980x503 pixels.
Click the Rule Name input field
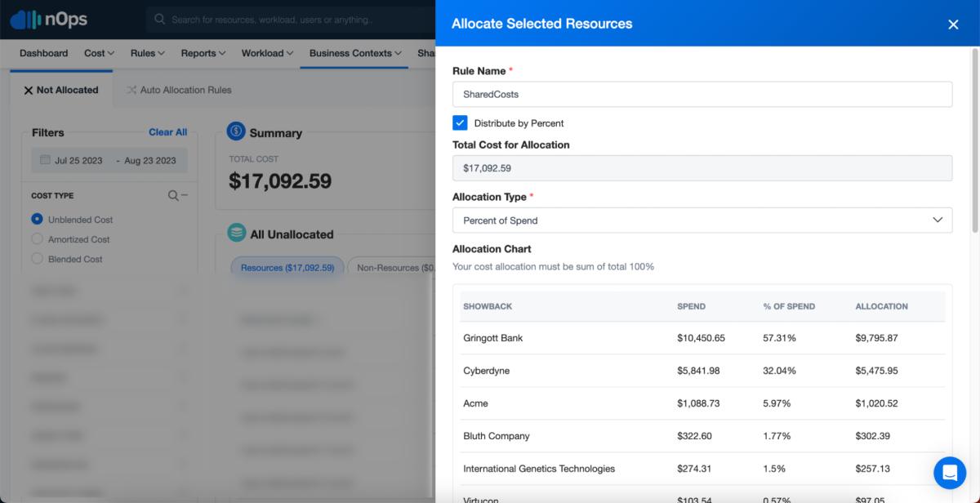(702, 94)
